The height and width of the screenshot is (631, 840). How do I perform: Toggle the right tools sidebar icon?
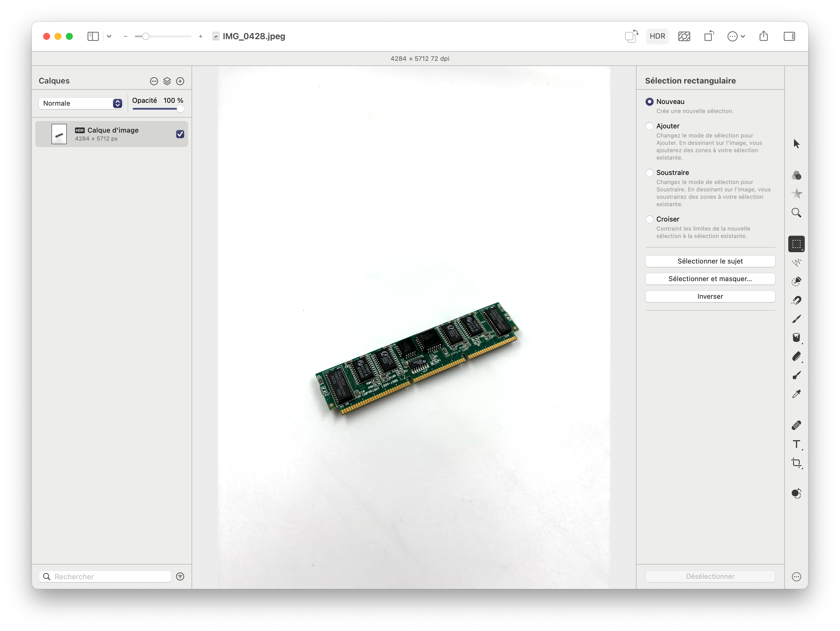tap(789, 36)
